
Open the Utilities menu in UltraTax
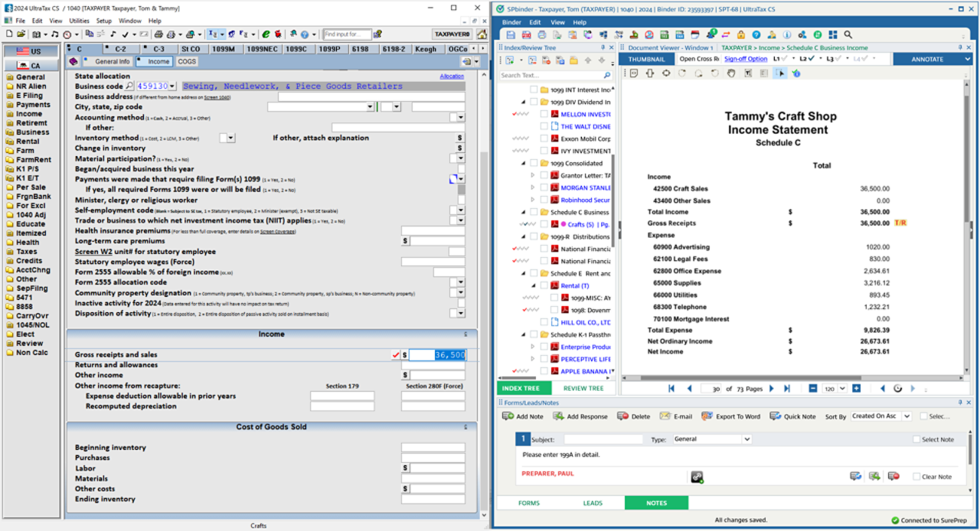pos(79,21)
